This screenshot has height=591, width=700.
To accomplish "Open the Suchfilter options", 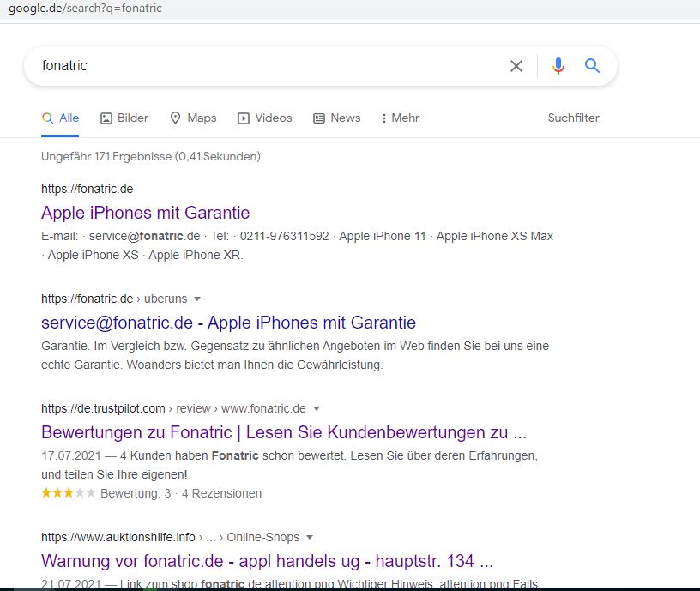I will click(x=573, y=118).
